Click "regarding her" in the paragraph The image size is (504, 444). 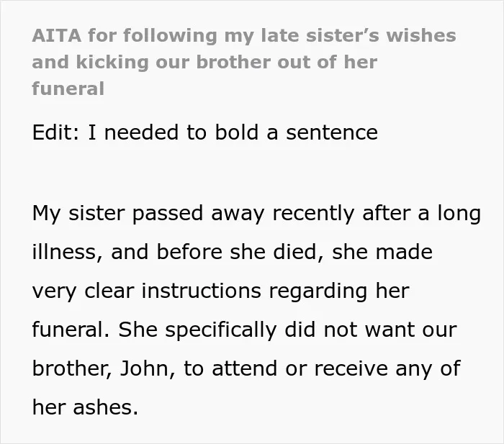[339, 291]
